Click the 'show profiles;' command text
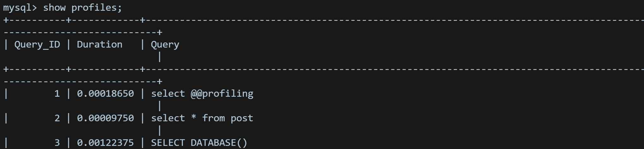 point(82,8)
